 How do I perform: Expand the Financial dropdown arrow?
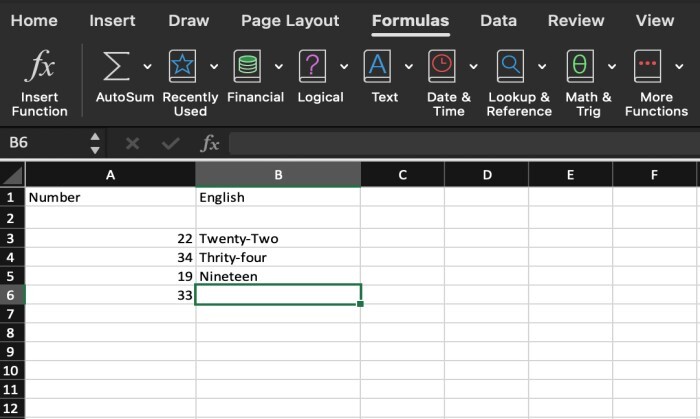click(x=278, y=67)
